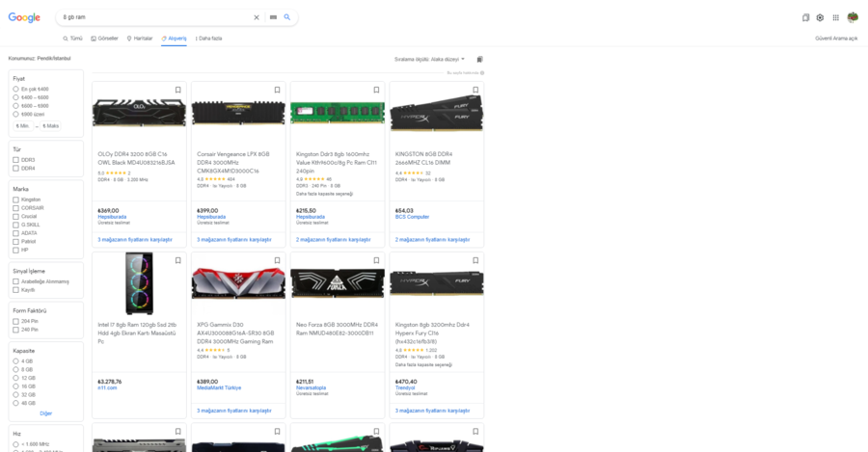Bookmark the KINGSTON 8GB DDR4 2666MHZ item
868x452 pixels.
475,90
